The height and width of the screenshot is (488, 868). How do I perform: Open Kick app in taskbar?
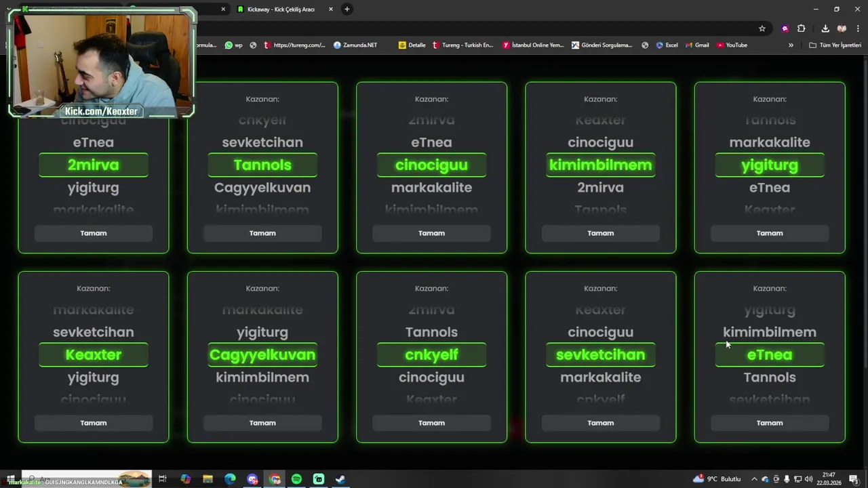319,479
